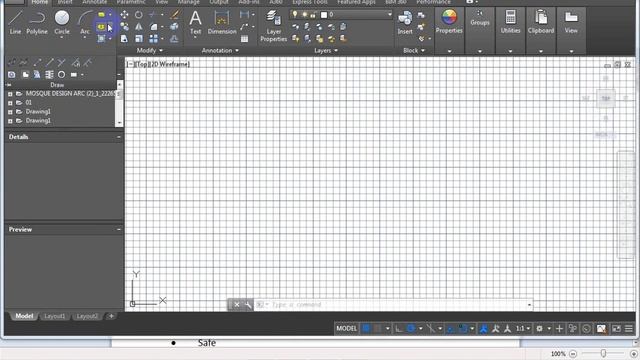This screenshot has height=360, width=640.
Task: Expand the Modify panel dropdown
Action: pyautogui.click(x=149, y=51)
